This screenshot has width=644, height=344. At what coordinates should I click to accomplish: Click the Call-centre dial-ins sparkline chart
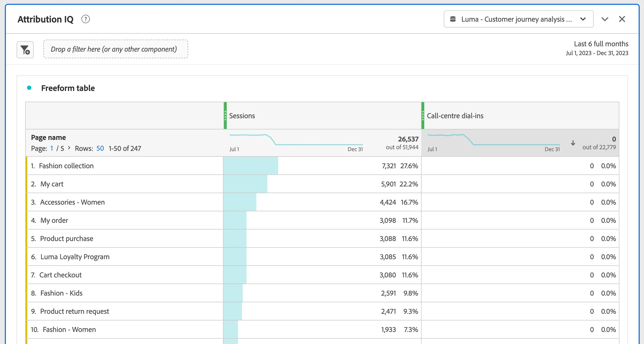(x=494, y=140)
